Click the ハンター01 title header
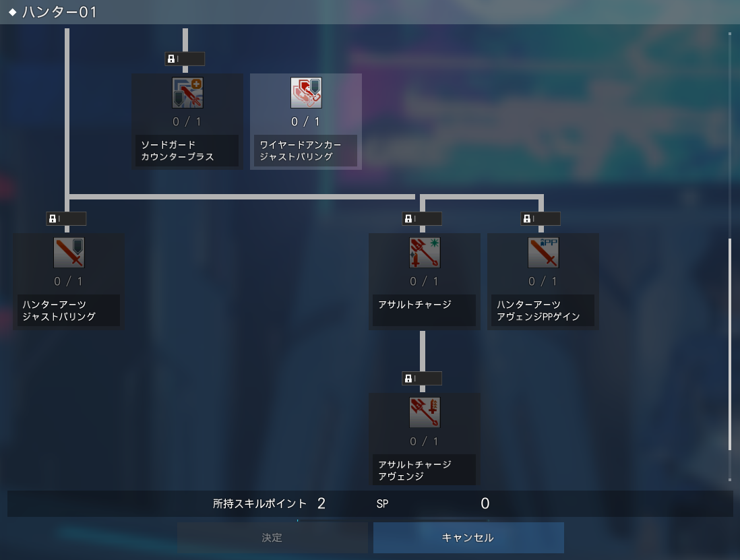 [x=59, y=12]
